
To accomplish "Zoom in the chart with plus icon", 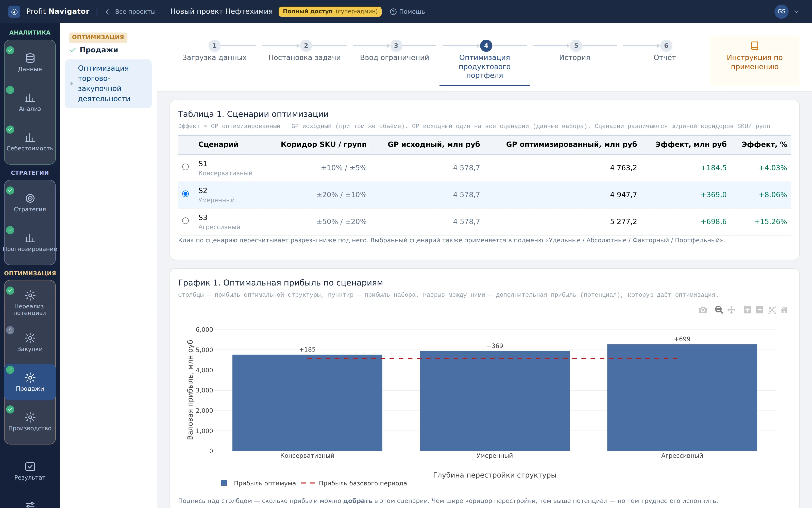I will (x=747, y=310).
